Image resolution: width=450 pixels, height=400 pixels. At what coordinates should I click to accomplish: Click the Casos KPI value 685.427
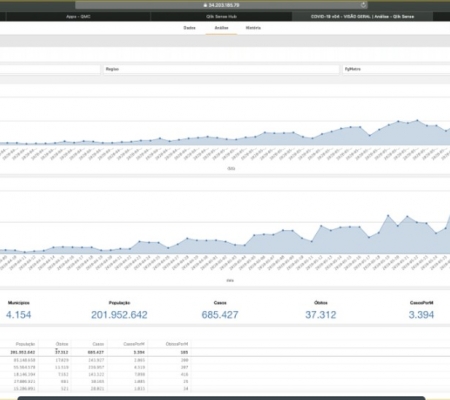220,315
